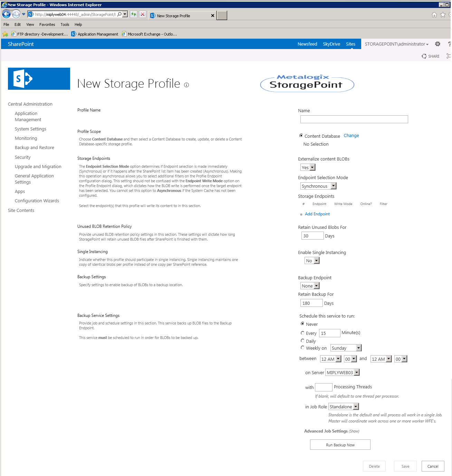Open the between start hour dropdown

pyautogui.click(x=331, y=359)
